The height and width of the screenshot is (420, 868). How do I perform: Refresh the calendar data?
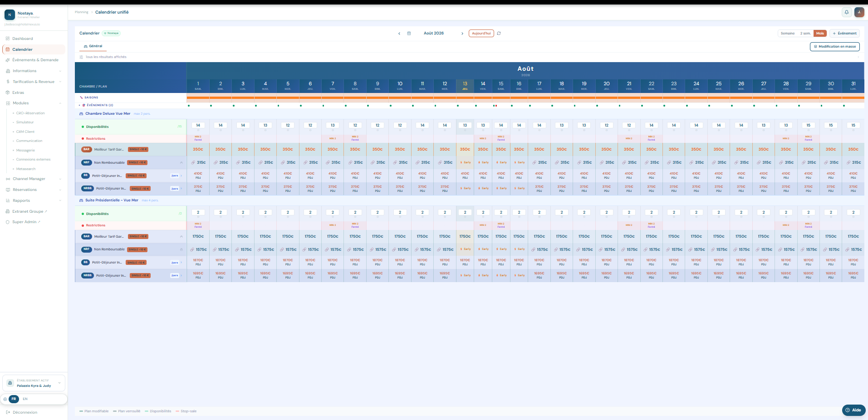499,34
